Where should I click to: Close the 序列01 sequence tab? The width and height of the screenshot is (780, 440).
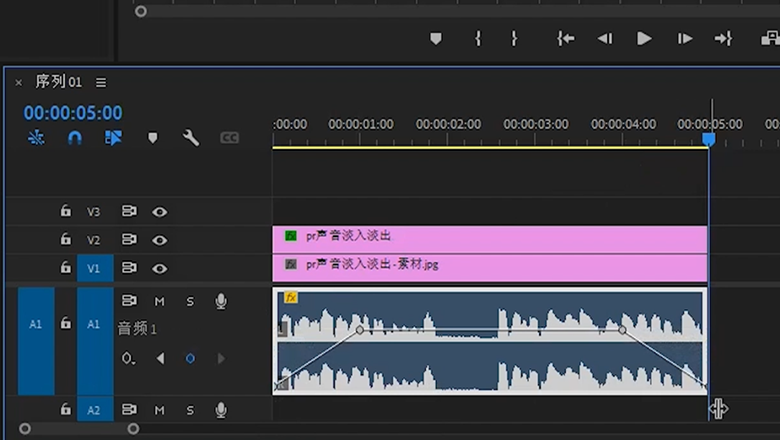tap(18, 83)
